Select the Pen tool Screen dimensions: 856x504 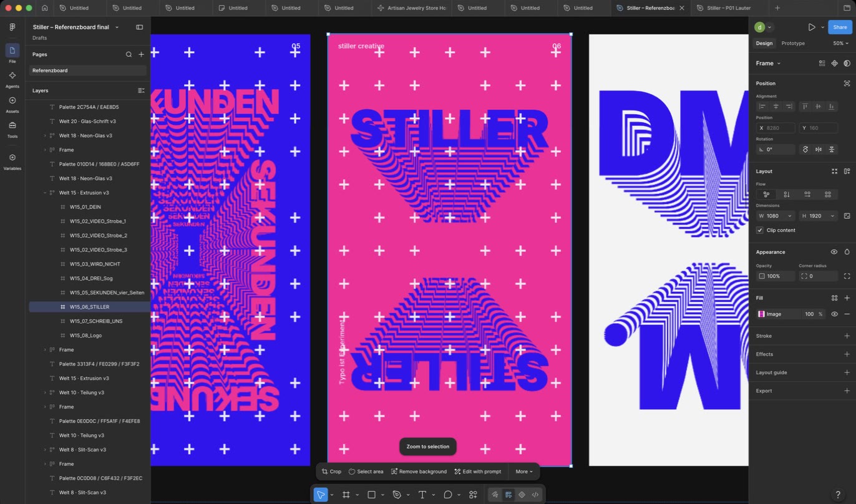click(397, 495)
